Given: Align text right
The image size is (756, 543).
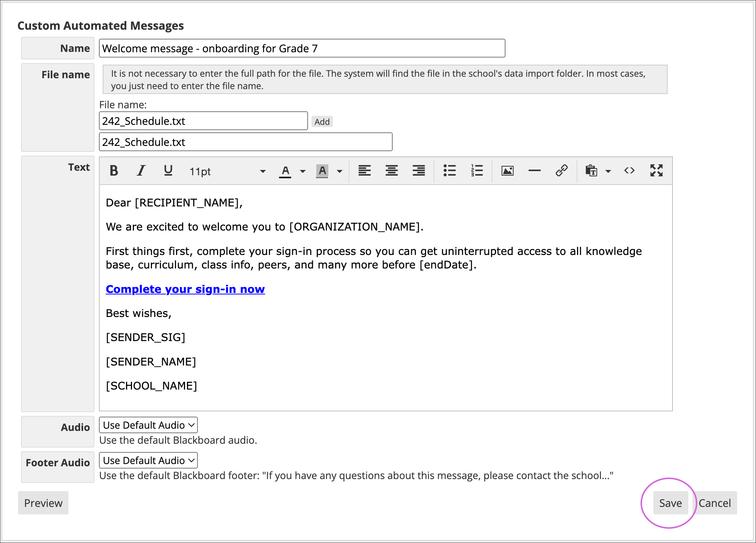Looking at the screenshot, I should [419, 171].
